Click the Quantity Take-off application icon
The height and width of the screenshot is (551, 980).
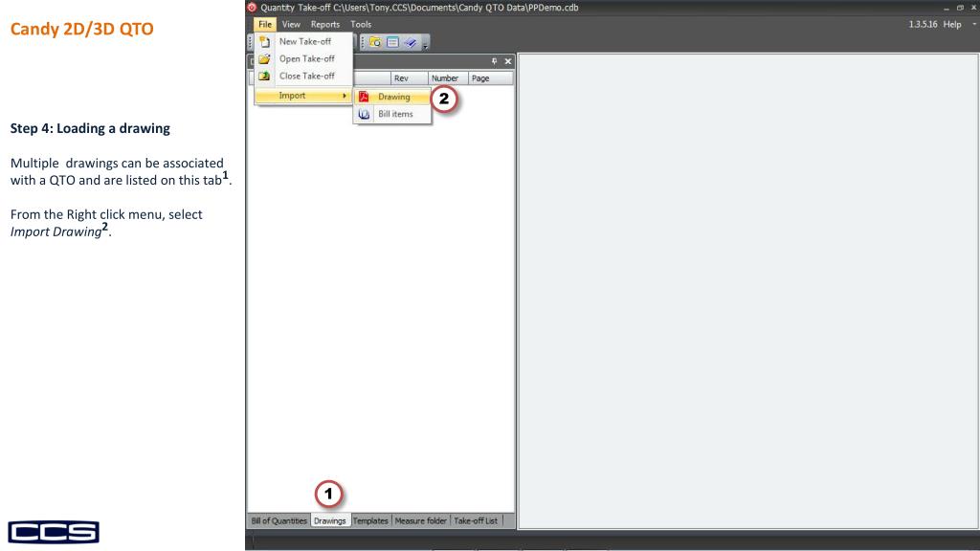coord(252,8)
